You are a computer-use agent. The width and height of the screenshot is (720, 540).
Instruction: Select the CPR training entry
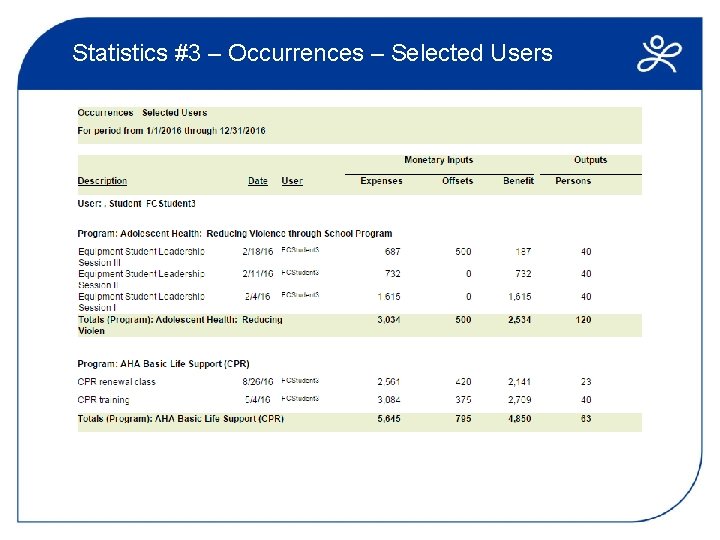(334, 399)
